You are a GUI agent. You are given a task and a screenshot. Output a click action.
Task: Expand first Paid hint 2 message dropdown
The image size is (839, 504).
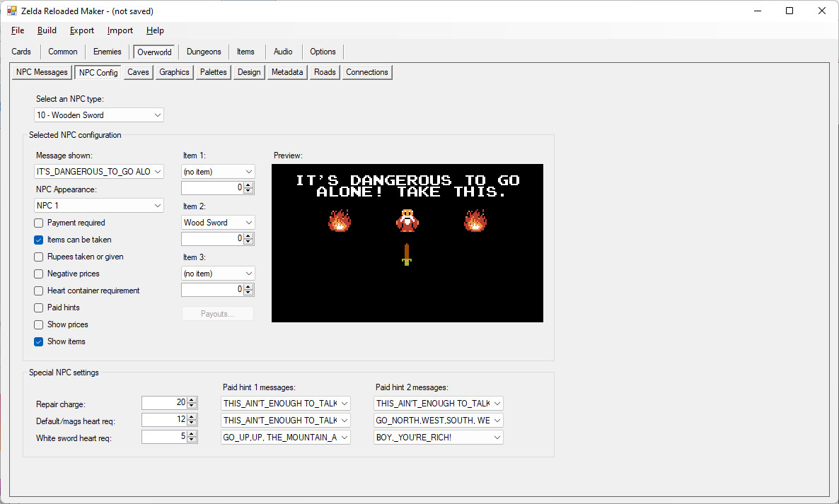click(438, 404)
